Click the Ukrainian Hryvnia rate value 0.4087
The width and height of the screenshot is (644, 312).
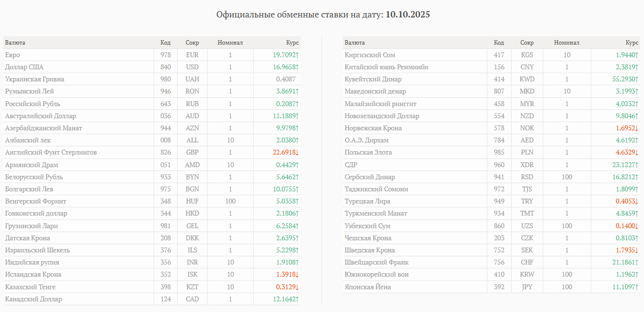286,79
